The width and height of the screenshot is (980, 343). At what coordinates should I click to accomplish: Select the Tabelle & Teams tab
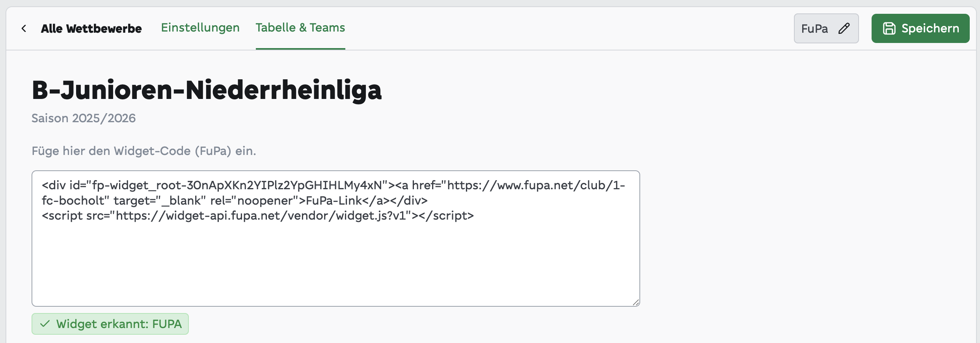(300, 28)
